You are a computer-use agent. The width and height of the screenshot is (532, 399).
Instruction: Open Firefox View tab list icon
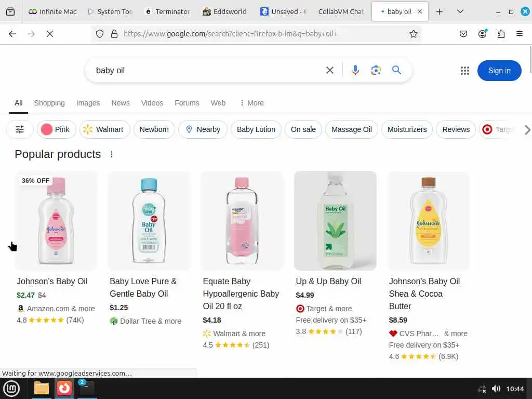[x=10, y=11]
